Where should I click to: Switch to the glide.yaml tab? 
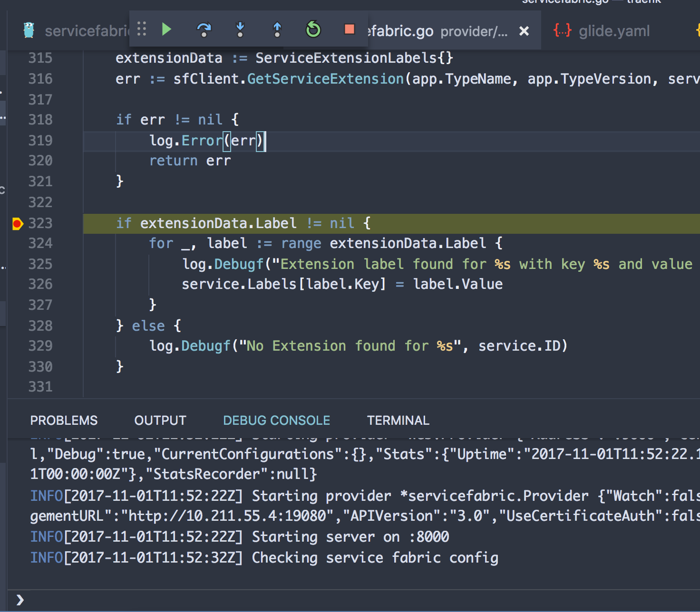(613, 31)
